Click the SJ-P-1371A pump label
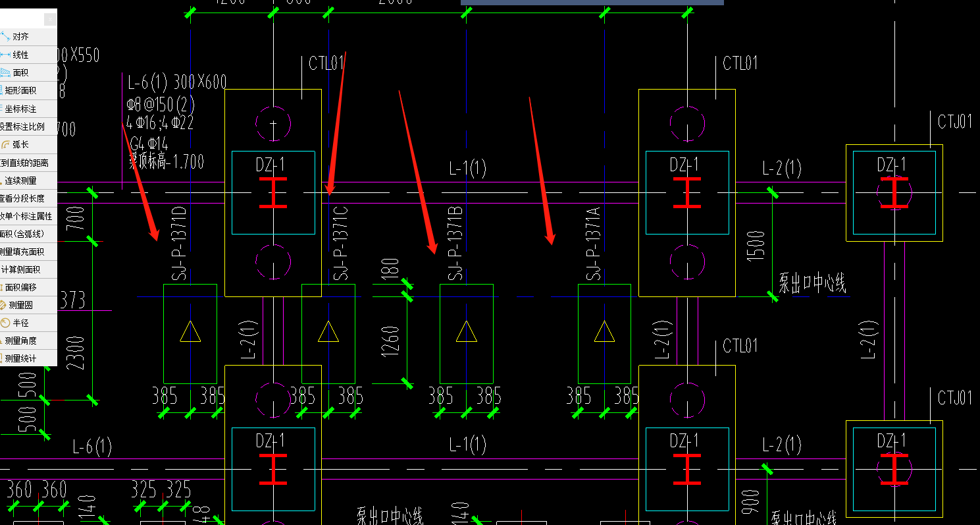 coord(594,243)
